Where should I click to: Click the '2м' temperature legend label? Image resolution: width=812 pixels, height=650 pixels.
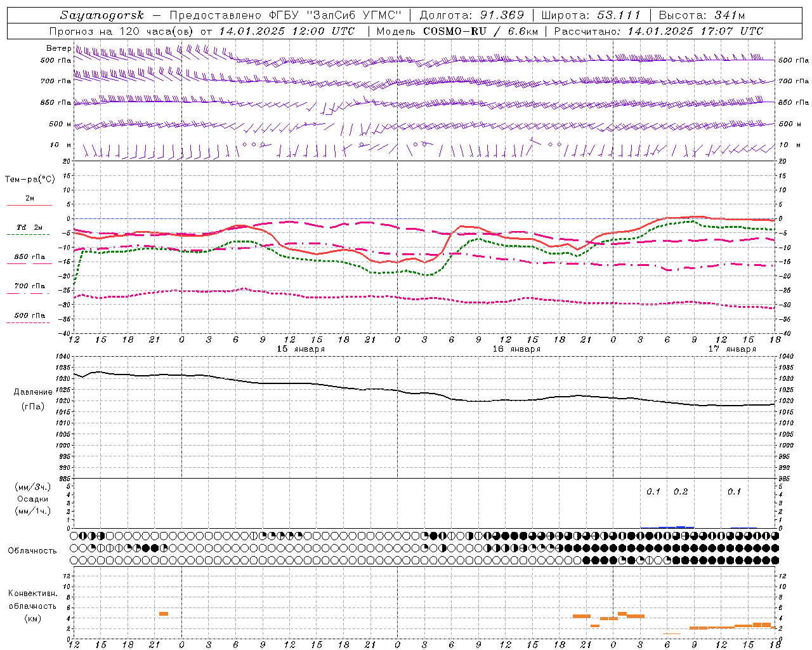tap(30, 199)
